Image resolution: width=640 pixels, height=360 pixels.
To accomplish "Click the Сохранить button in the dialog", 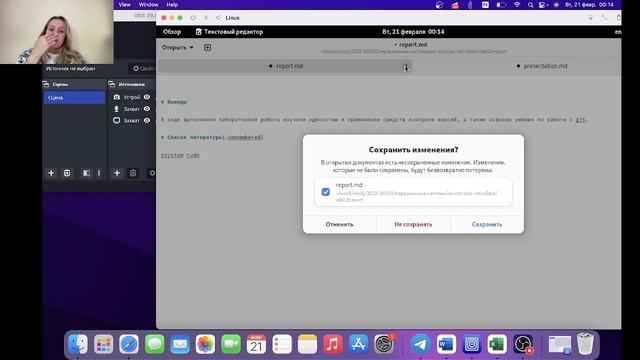I will point(487,224).
